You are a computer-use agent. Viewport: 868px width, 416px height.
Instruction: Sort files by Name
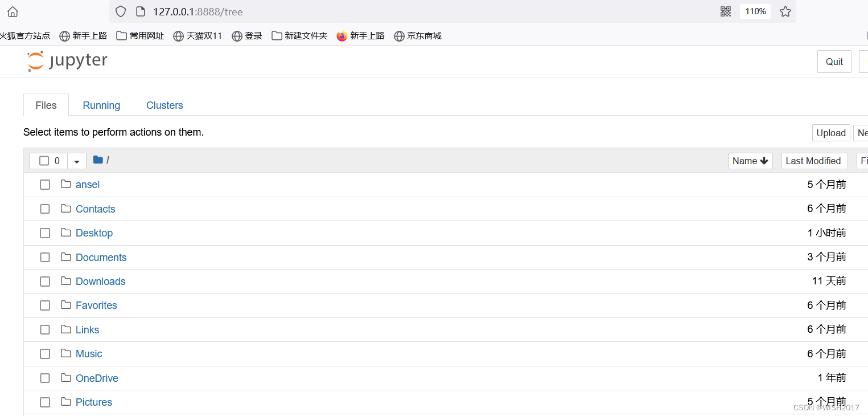click(750, 161)
